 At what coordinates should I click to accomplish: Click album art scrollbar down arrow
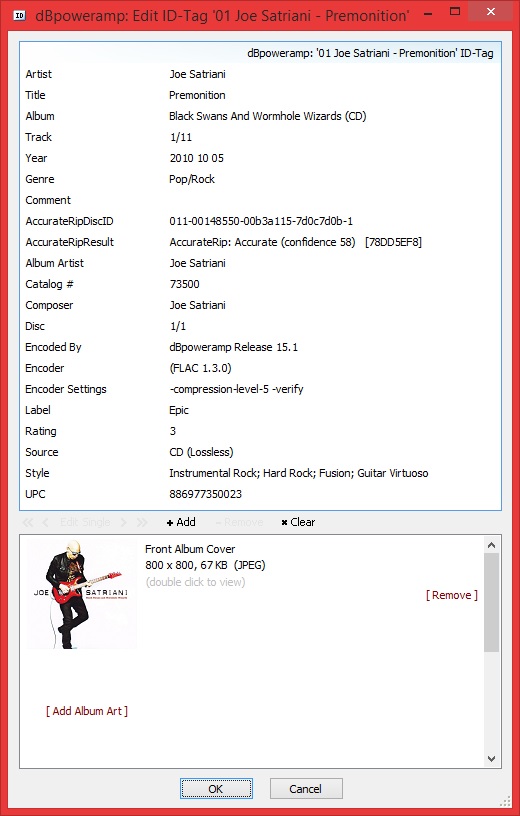coord(491,759)
